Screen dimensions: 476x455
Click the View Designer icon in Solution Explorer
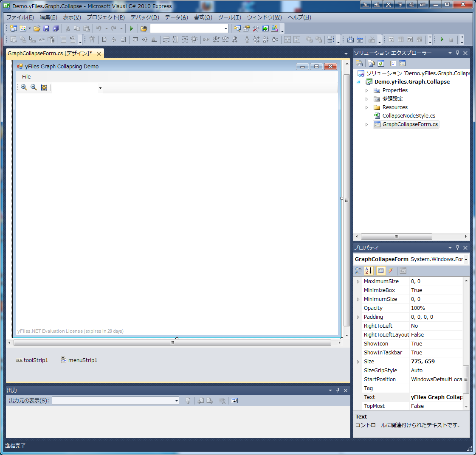click(402, 63)
